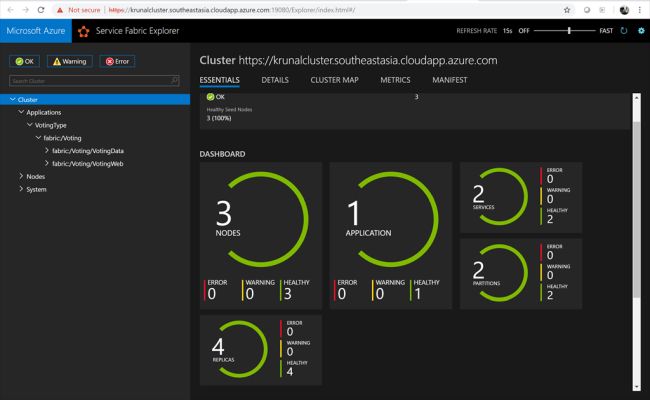Click the 15s refresh rate value
The width and height of the screenshot is (650, 400).
507,31
